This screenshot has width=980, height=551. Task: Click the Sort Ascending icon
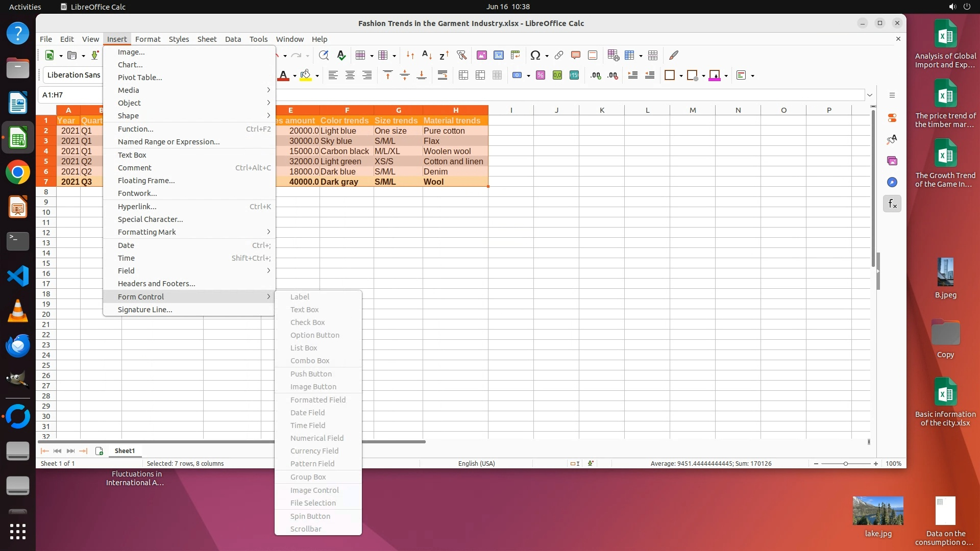coord(427,55)
